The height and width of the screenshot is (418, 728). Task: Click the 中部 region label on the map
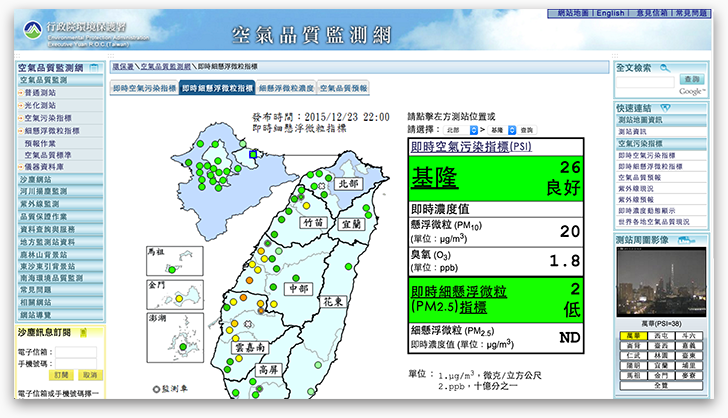coord(299,288)
